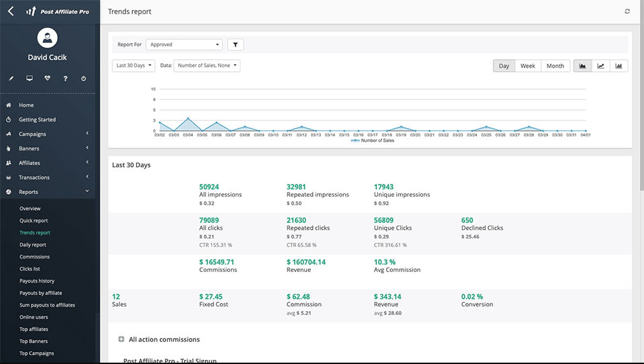
Task: Click the filter funnel icon button
Action: pos(236,45)
